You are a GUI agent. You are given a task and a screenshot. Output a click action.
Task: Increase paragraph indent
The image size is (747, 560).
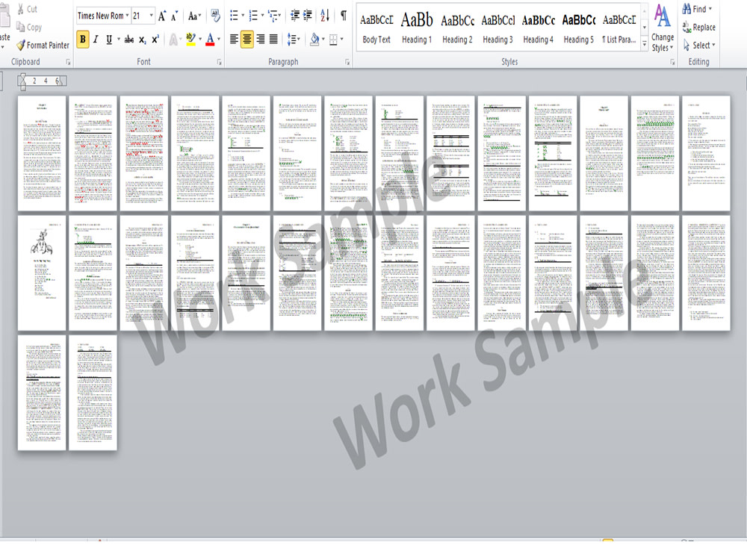click(x=309, y=16)
